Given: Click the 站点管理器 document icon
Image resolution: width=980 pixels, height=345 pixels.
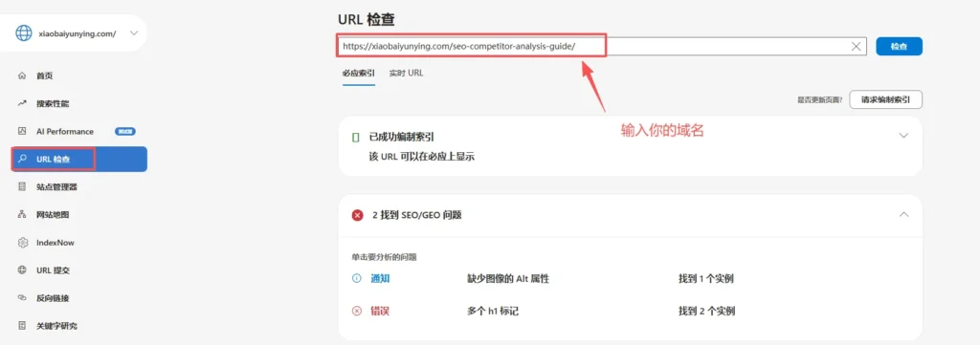Looking at the screenshot, I should tap(23, 187).
